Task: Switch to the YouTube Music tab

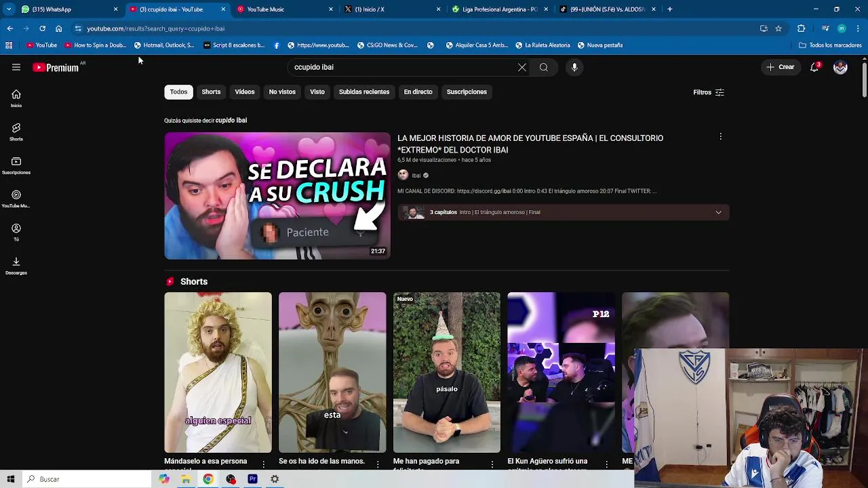Action: (284, 9)
